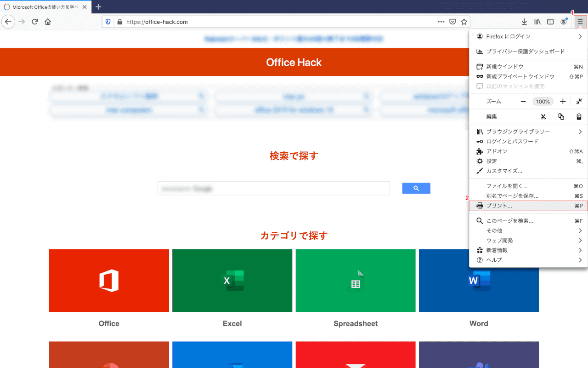
Task: Choose 新規プライベートウインドウ
Action: coord(528,76)
